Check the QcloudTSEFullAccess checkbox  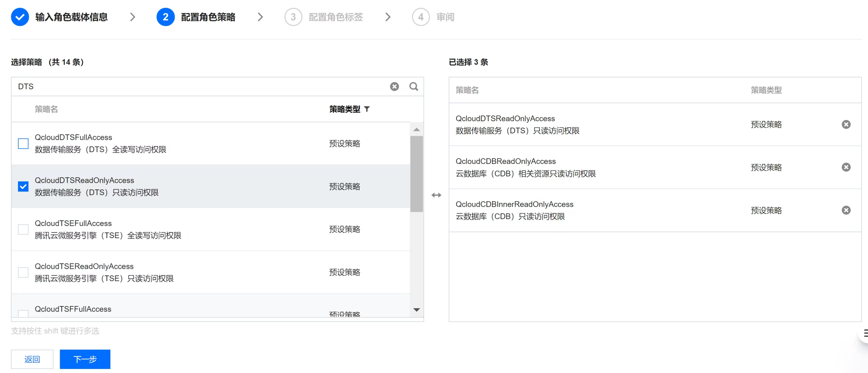[x=23, y=229]
